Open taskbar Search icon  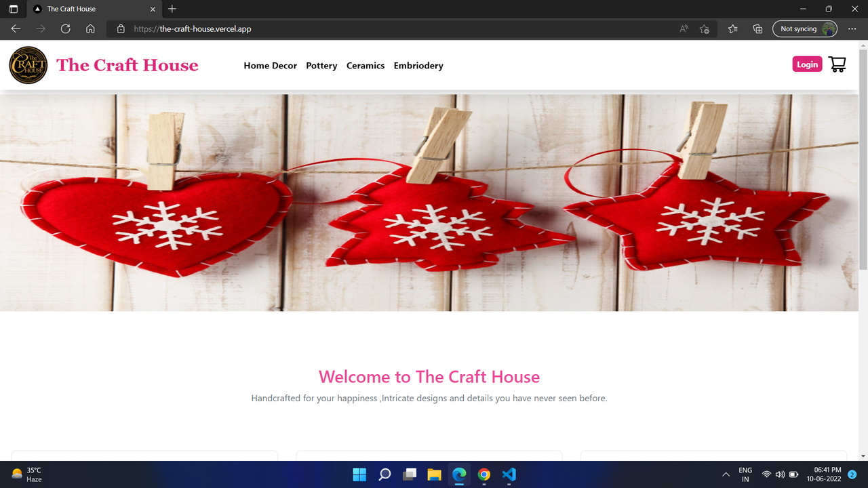(x=384, y=474)
